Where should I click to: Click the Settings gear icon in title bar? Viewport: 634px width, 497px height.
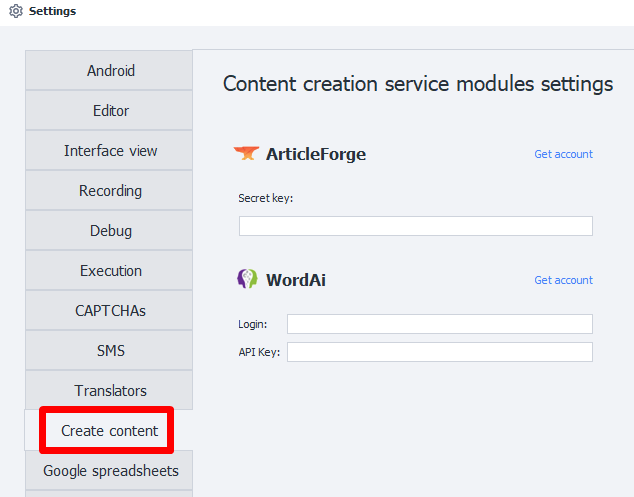point(15,12)
